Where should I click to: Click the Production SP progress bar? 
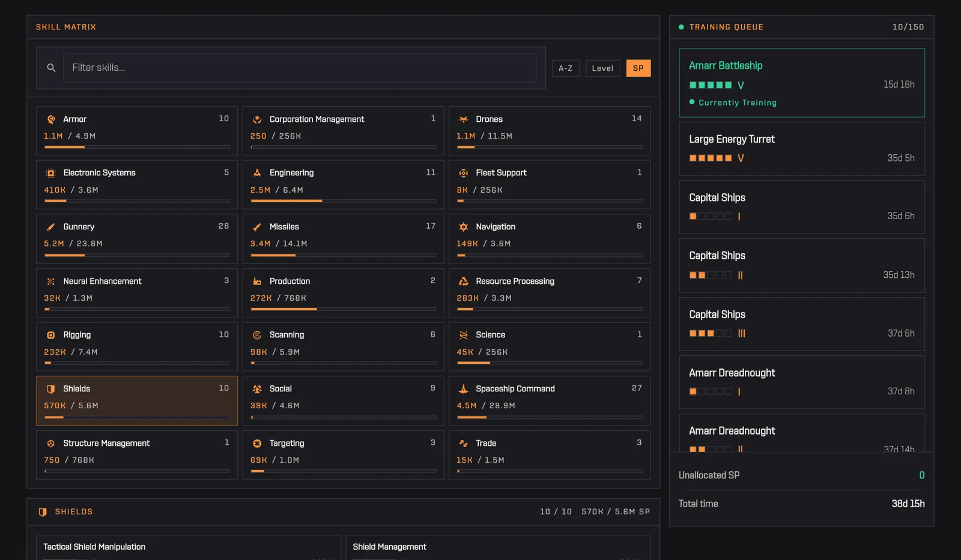click(343, 309)
